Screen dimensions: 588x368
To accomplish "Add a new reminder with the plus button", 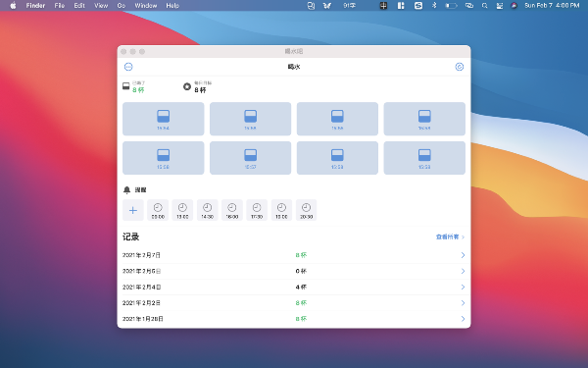I will pos(133,210).
